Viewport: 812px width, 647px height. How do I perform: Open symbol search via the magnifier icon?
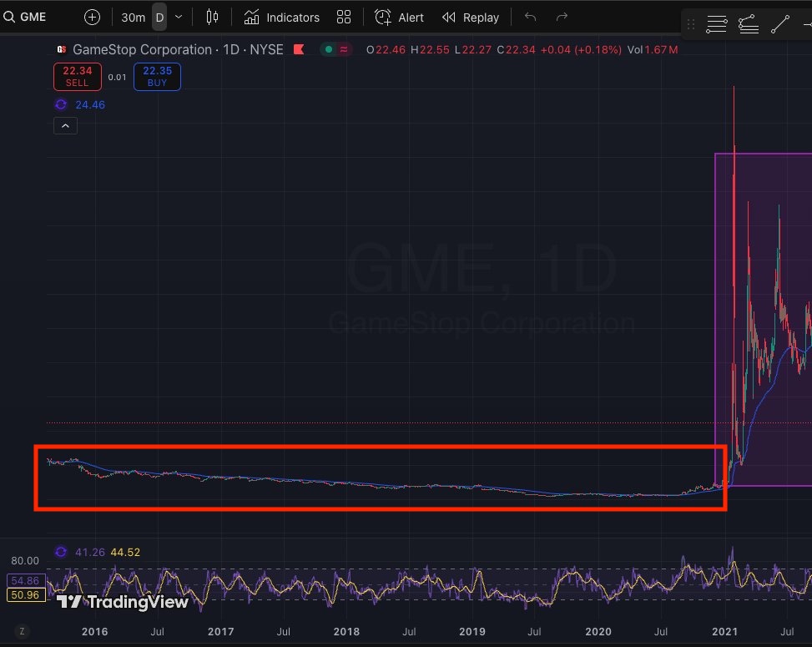point(9,17)
